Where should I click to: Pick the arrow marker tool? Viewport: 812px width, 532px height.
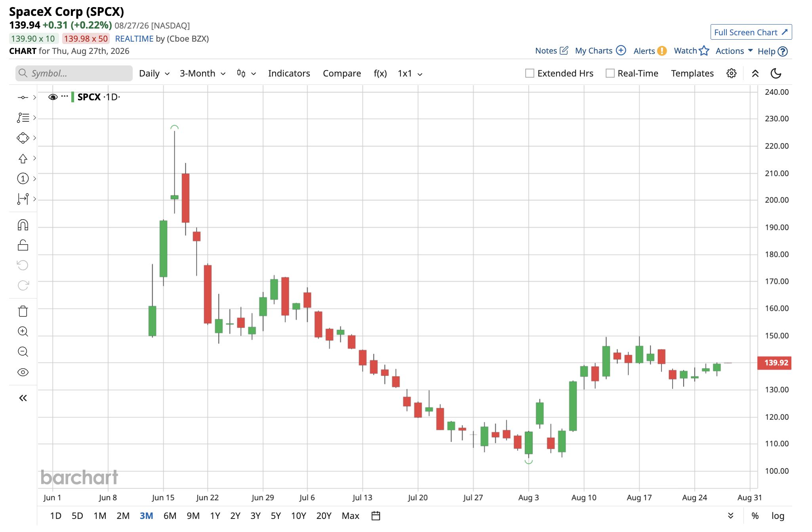click(x=23, y=159)
